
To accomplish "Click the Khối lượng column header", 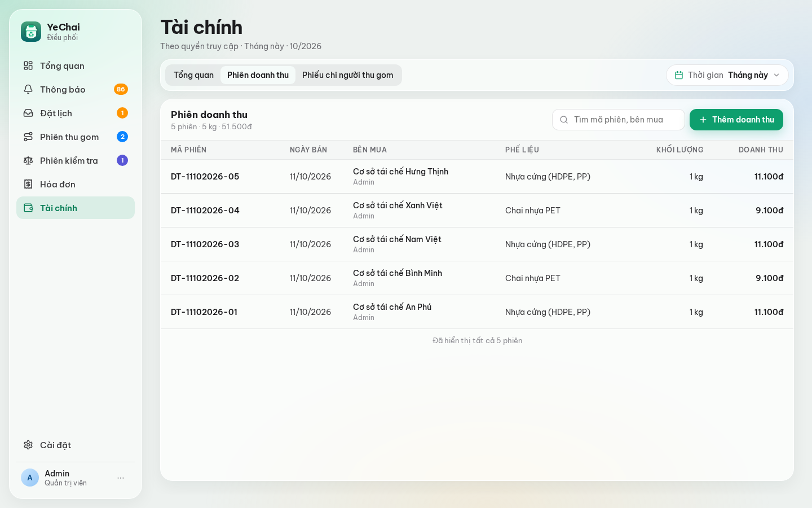I will pyautogui.click(x=679, y=150).
